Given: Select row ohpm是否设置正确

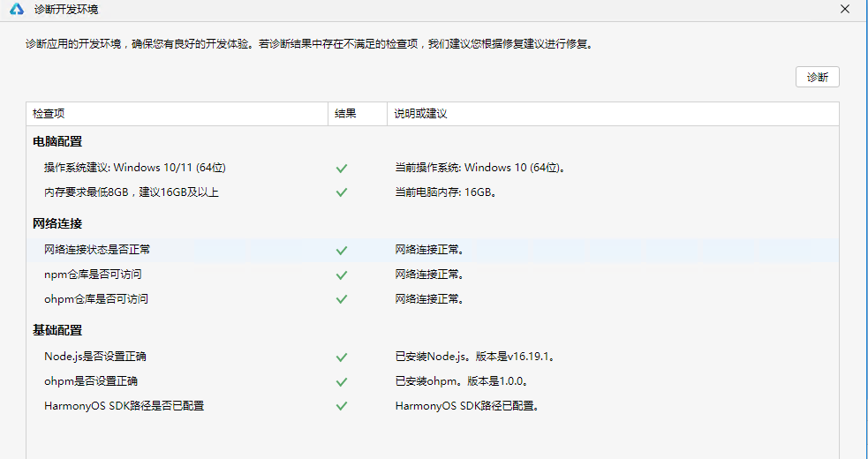Looking at the screenshot, I should (x=433, y=381).
